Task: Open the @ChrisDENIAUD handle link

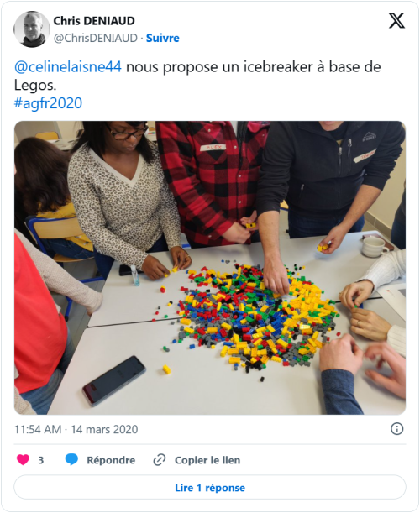Action: (x=96, y=38)
